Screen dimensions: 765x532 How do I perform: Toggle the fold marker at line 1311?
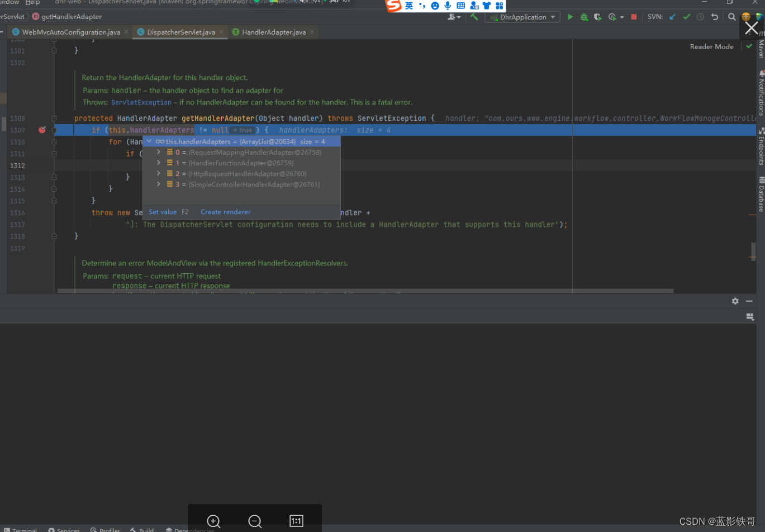tap(54, 154)
